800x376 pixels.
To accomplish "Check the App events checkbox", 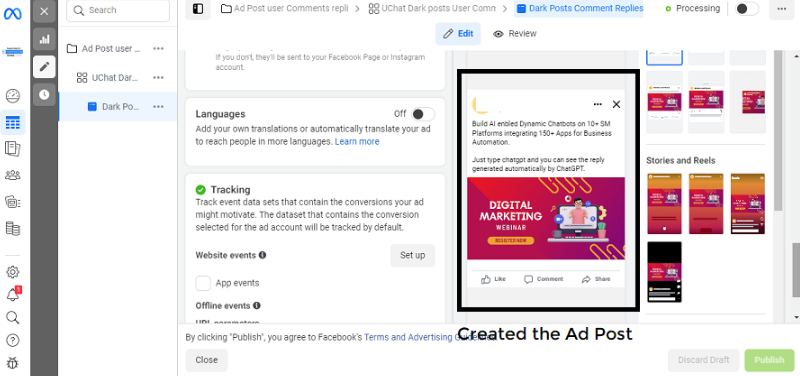I will point(203,283).
